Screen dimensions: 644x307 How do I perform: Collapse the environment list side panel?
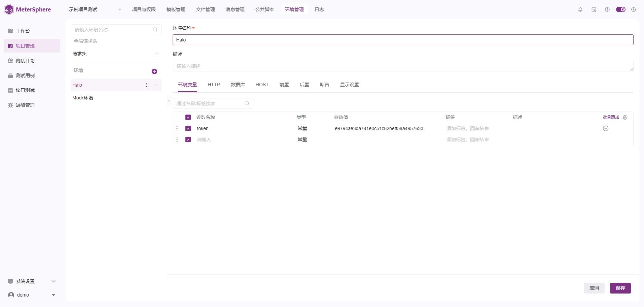point(169,101)
